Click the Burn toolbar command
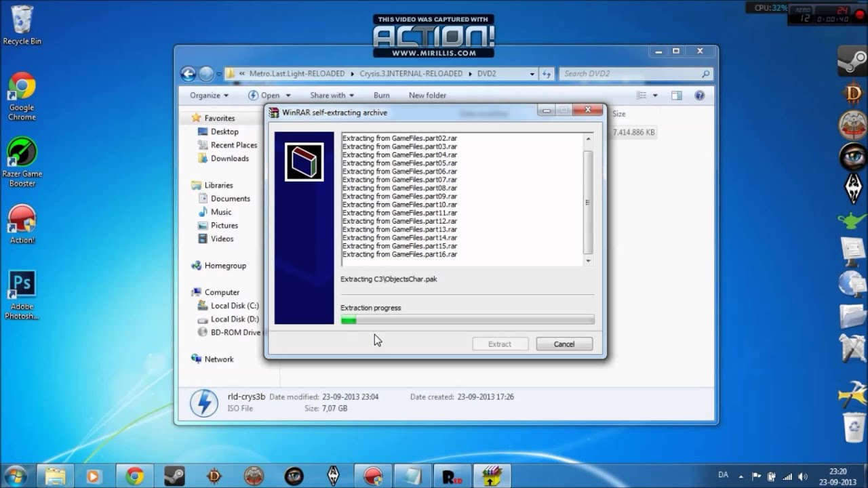The image size is (868, 488). [381, 96]
